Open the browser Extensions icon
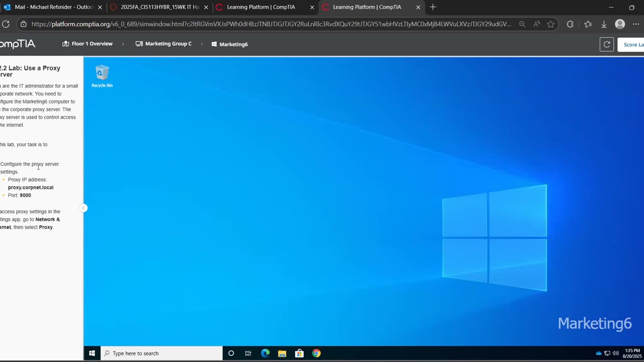This screenshot has width=644, height=362. 570,24
